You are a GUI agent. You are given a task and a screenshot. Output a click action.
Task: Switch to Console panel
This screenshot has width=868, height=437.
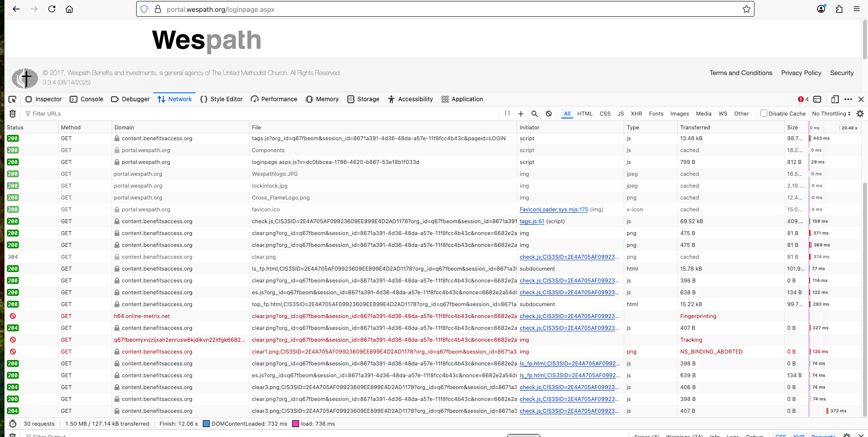coord(86,99)
